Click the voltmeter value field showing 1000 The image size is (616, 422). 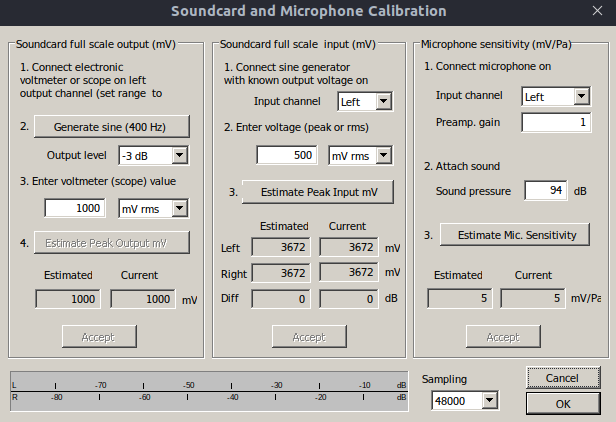[x=75, y=208]
